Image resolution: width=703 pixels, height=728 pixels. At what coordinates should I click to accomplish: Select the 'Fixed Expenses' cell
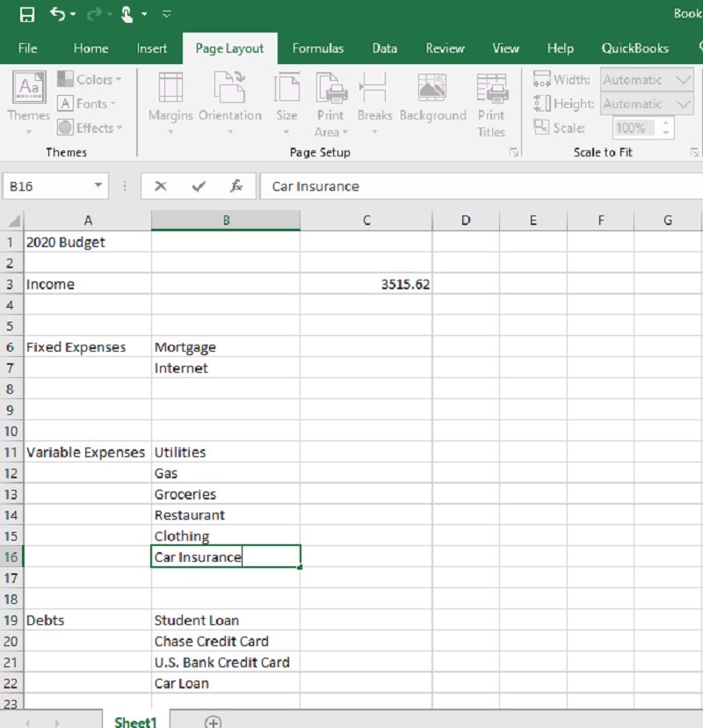[x=88, y=346]
